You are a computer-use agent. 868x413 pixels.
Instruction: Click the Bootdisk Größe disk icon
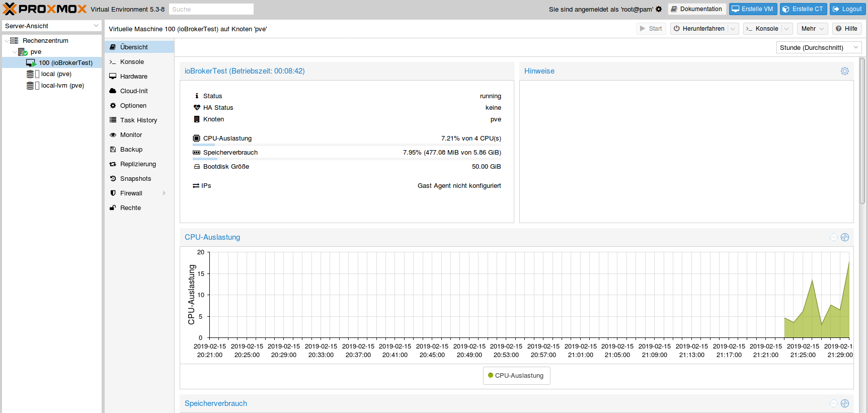point(197,167)
